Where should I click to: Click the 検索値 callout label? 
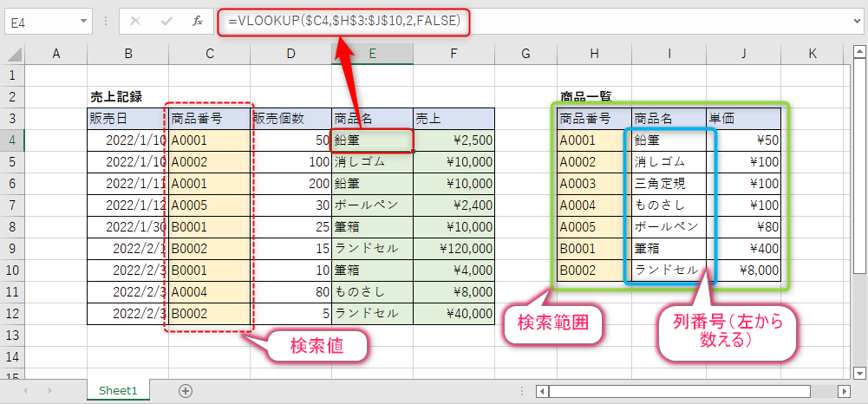point(317,348)
